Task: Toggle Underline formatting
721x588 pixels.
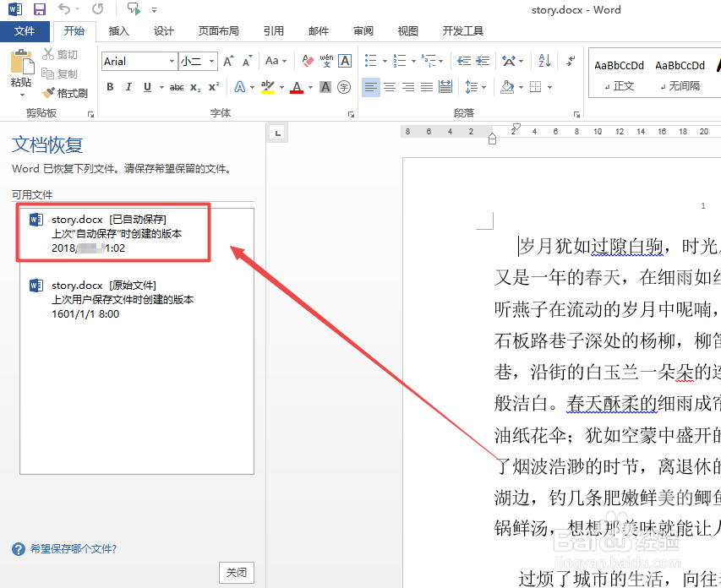Action: [148, 87]
